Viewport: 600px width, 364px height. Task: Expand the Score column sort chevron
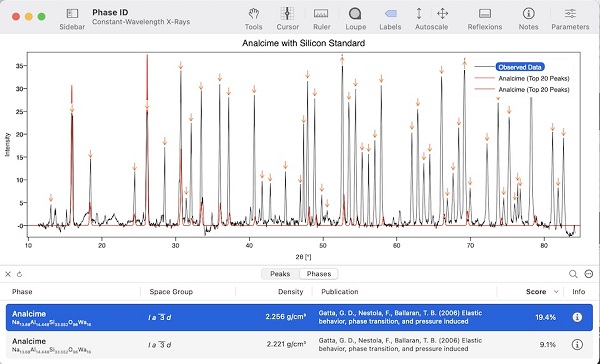pyautogui.click(x=556, y=292)
